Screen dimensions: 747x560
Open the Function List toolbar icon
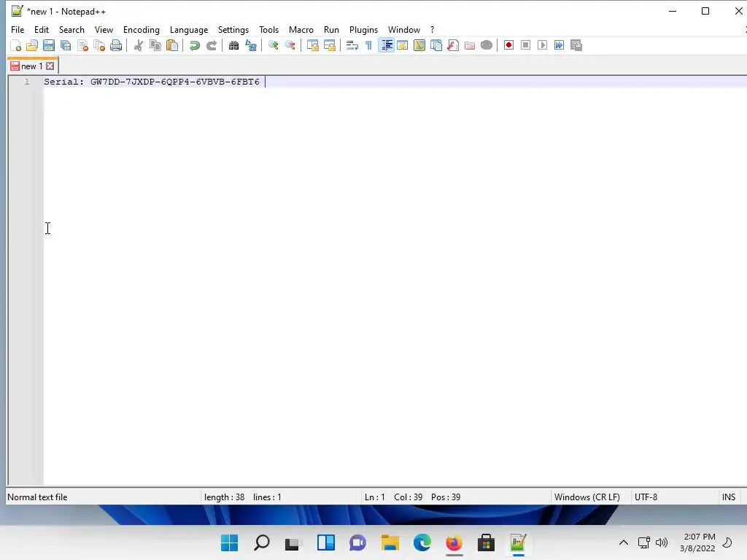click(x=453, y=45)
